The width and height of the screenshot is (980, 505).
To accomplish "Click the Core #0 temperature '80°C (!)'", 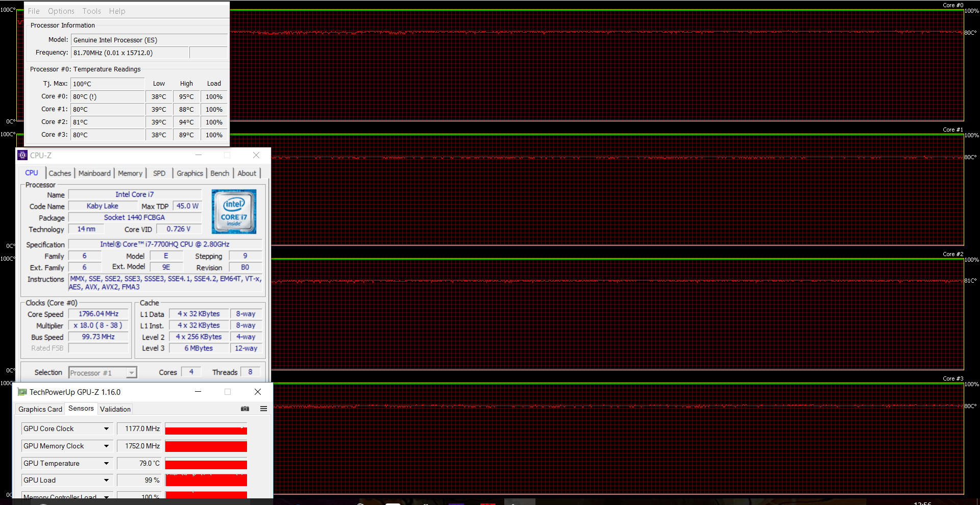I will coord(107,96).
